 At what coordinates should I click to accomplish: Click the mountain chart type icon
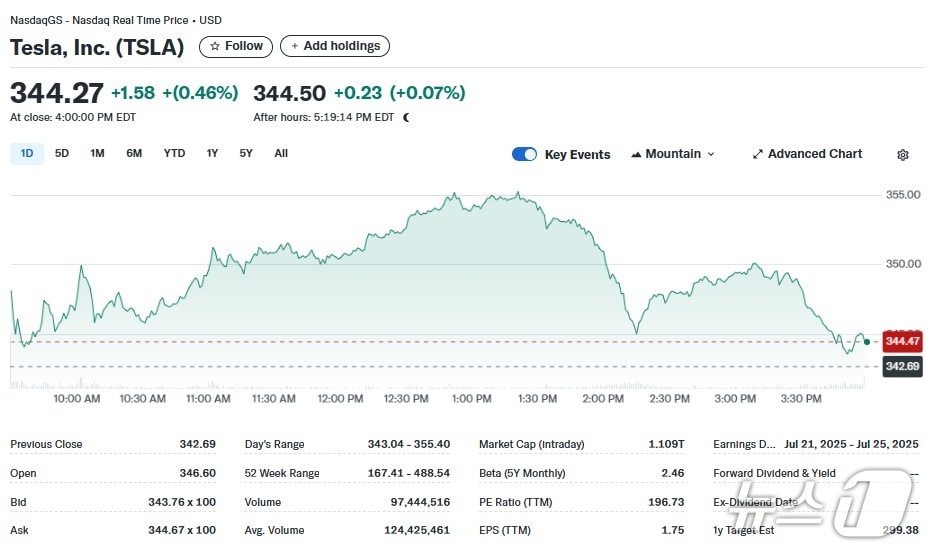pyautogui.click(x=635, y=155)
